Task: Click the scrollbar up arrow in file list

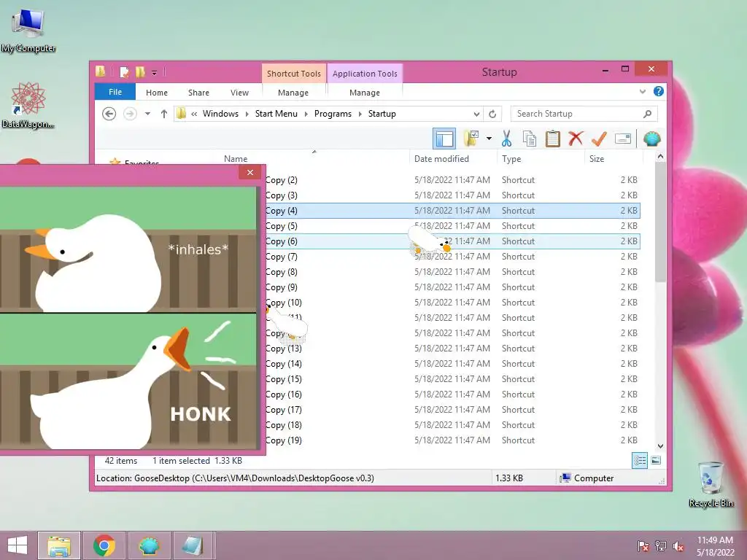Action: [660, 157]
